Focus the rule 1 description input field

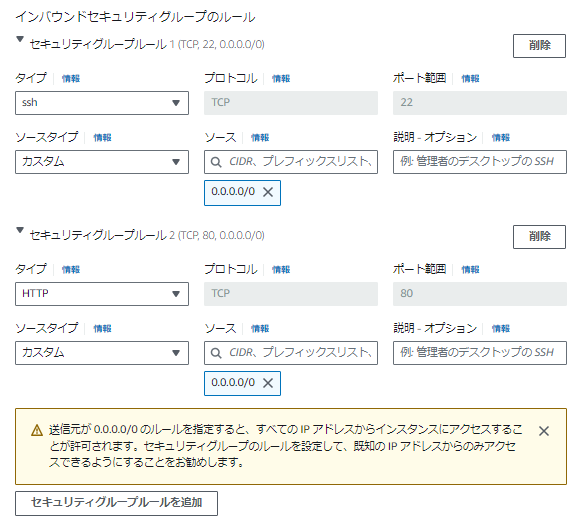pyautogui.click(x=479, y=162)
